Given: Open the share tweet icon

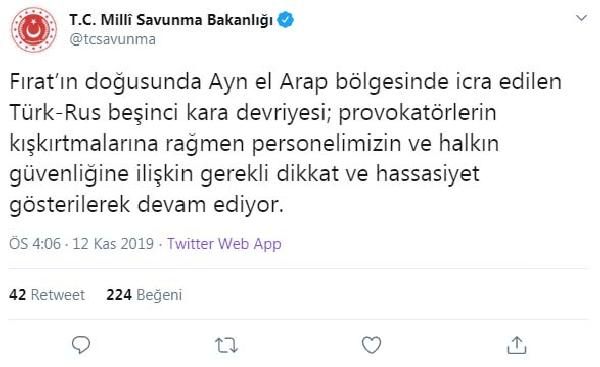Looking at the screenshot, I should (517, 345).
